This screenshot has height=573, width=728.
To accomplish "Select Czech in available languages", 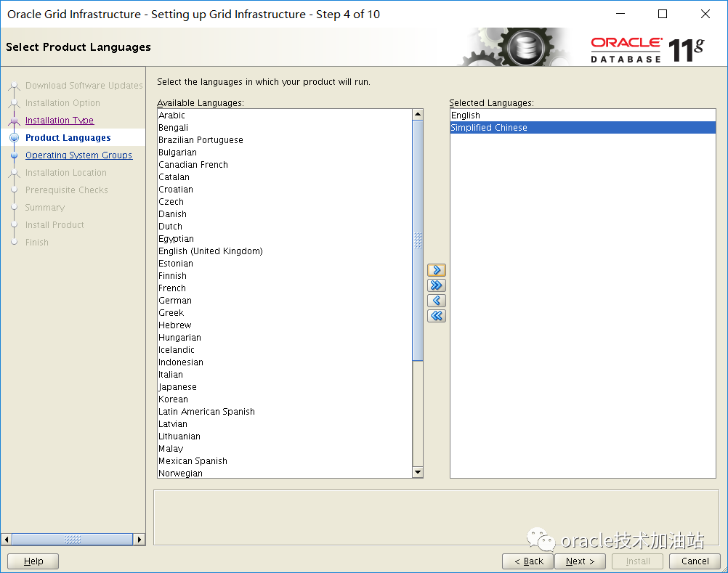I will (x=285, y=202).
